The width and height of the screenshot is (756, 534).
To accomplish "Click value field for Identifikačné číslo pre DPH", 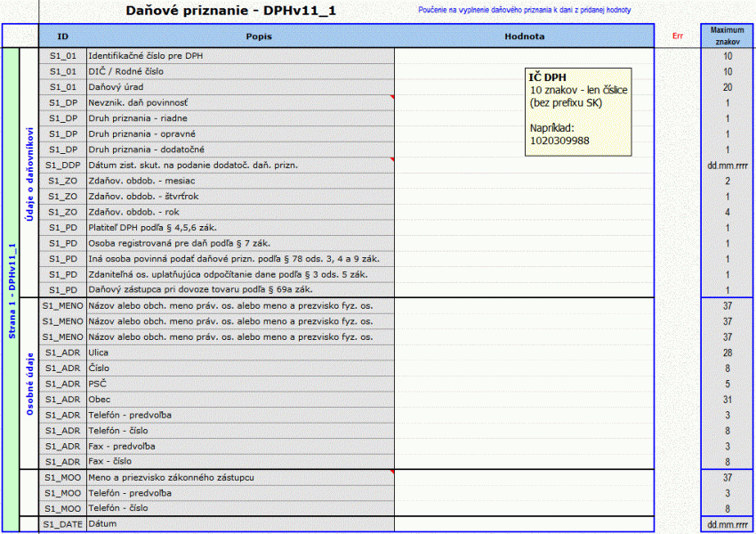I will pyautogui.click(x=524, y=56).
